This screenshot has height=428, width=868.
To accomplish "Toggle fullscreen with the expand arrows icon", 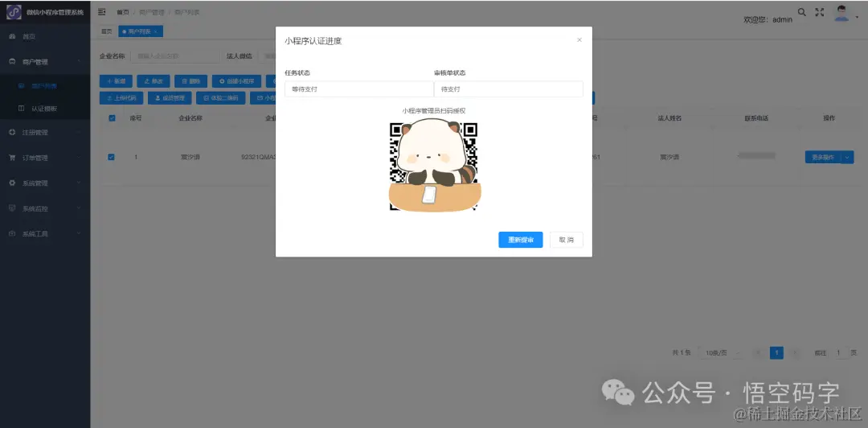I will tap(820, 11).
